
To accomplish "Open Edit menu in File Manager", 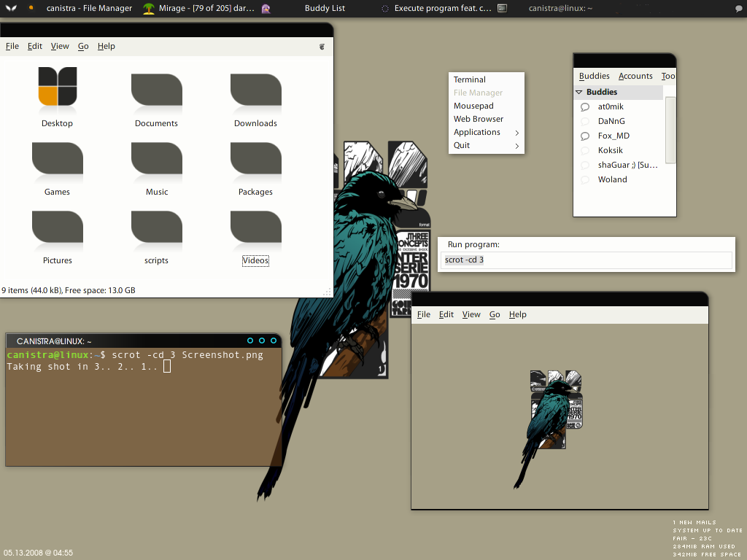I will (x=35, y=46).
